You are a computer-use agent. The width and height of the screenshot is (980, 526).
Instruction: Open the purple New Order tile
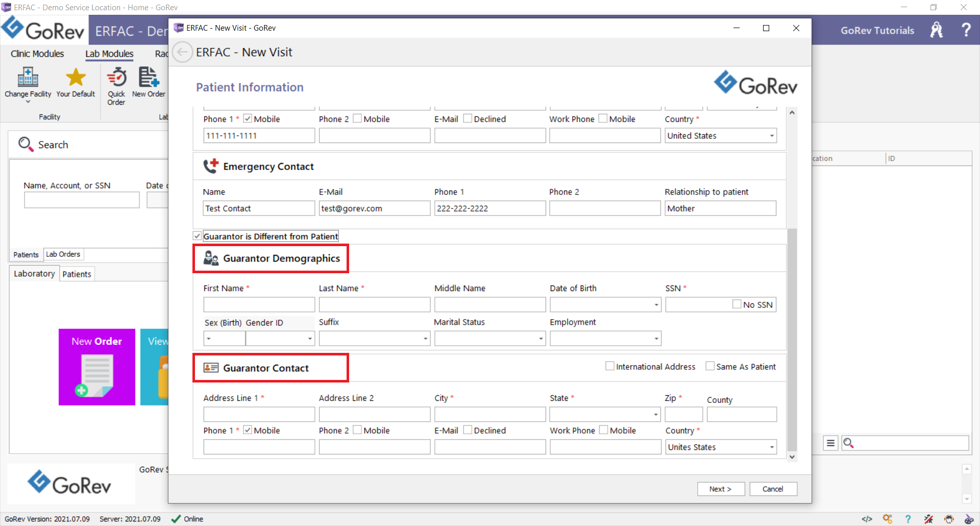click(x=97, y=367)
